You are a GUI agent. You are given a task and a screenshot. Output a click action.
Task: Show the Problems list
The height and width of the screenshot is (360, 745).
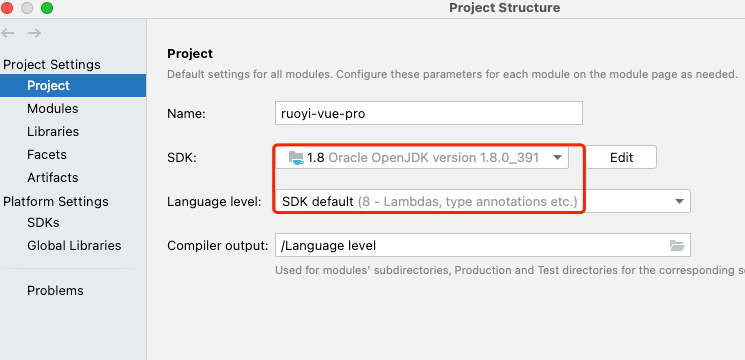(55, 291)
